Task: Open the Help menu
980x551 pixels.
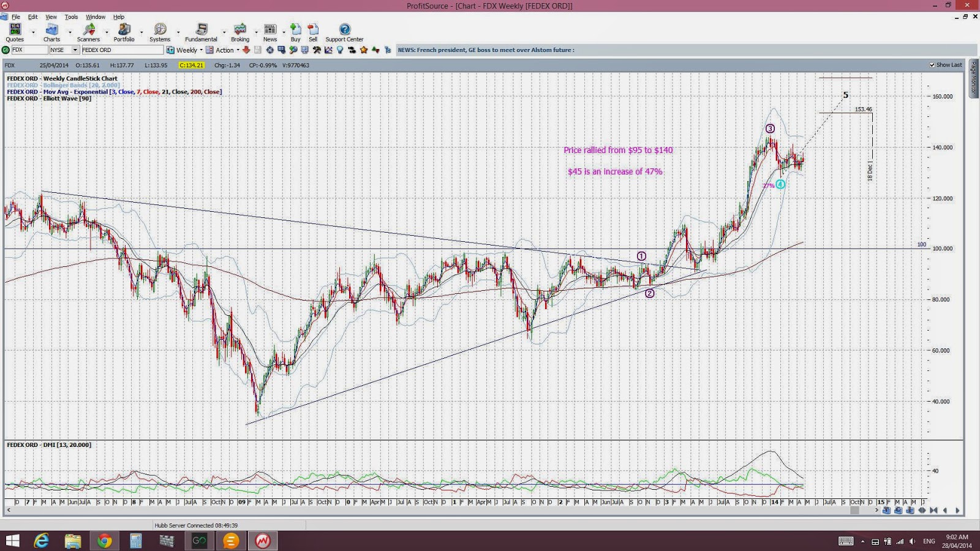Action: (x=119, y=17)
